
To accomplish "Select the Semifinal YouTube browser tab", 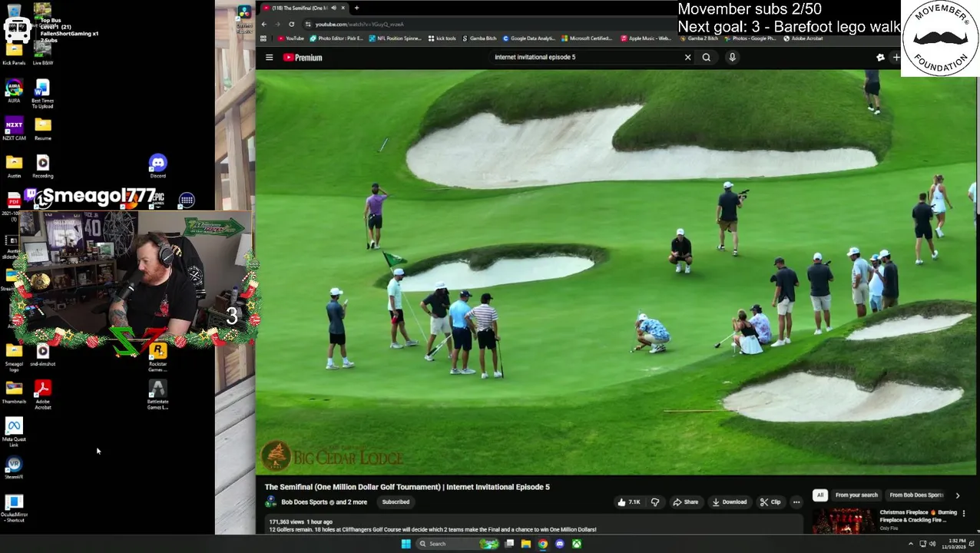I will (x=303, y=8).
